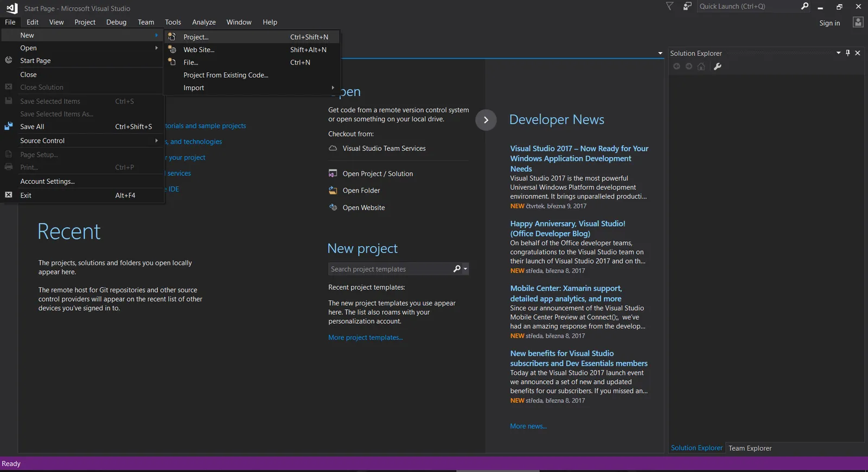Open the Help menu
The height and width of the screenshot is (472, 868).
click(270, 22)
